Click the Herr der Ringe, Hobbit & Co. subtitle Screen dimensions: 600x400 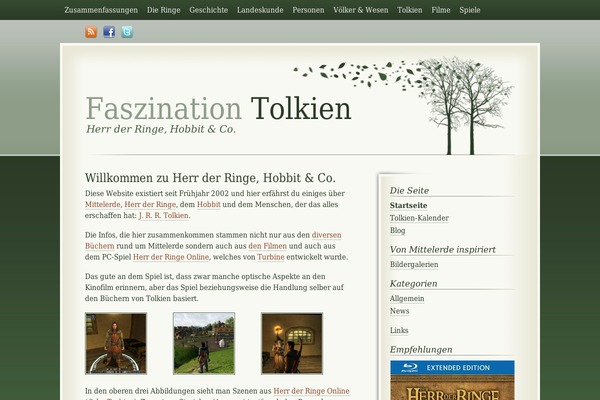[x=161, y=129]
